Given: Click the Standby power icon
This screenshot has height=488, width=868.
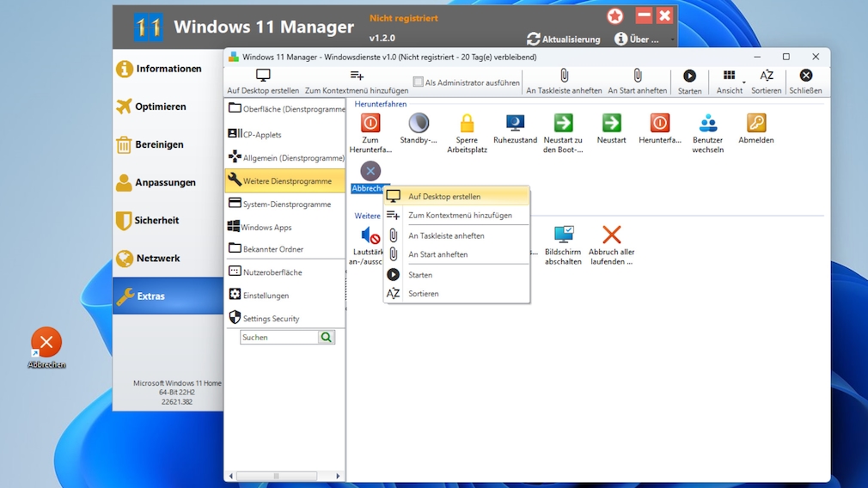Looking at the screenshot, I should tap(419, 123).
